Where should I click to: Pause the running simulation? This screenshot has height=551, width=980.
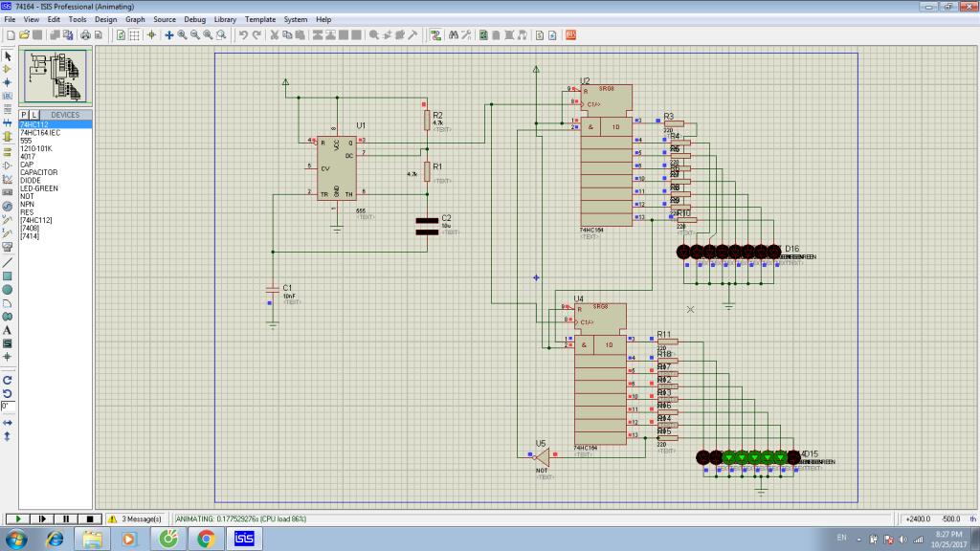click(x=66, y=518)
